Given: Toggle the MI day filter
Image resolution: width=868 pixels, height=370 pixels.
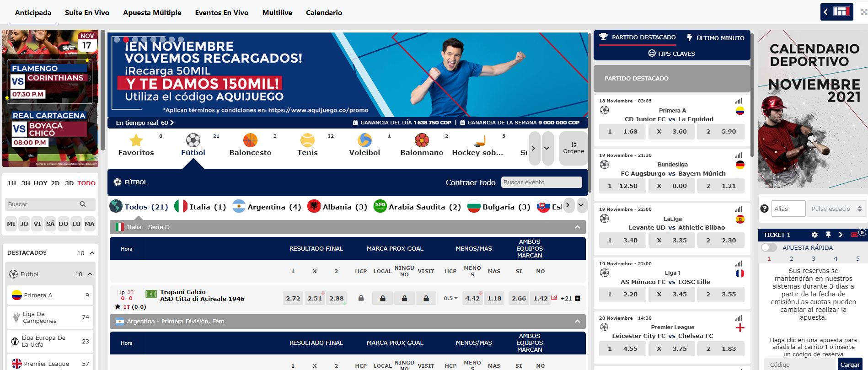Looking at the screenshot, I should tap(11, 224).
